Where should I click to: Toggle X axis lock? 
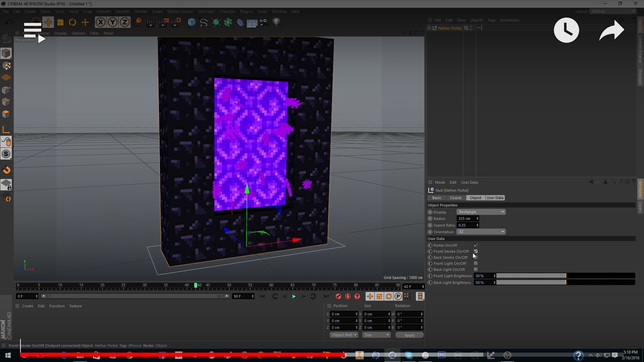[x=100, y=22]
